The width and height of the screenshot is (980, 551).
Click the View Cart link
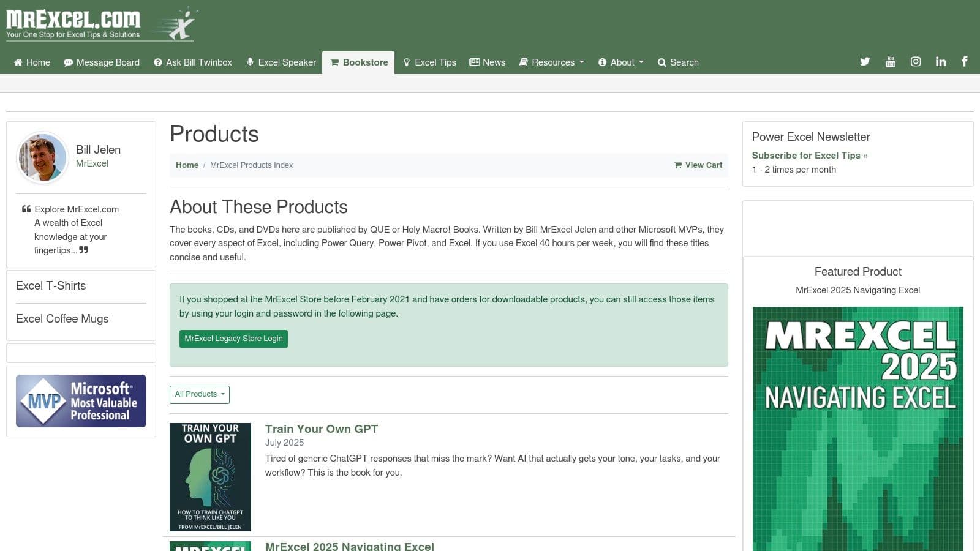pyautogui.click(x=698, y=165)
